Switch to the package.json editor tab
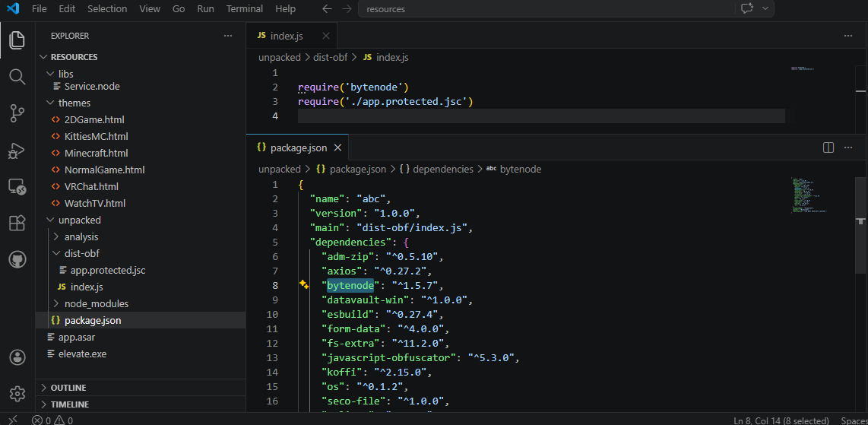 point(298,147)
